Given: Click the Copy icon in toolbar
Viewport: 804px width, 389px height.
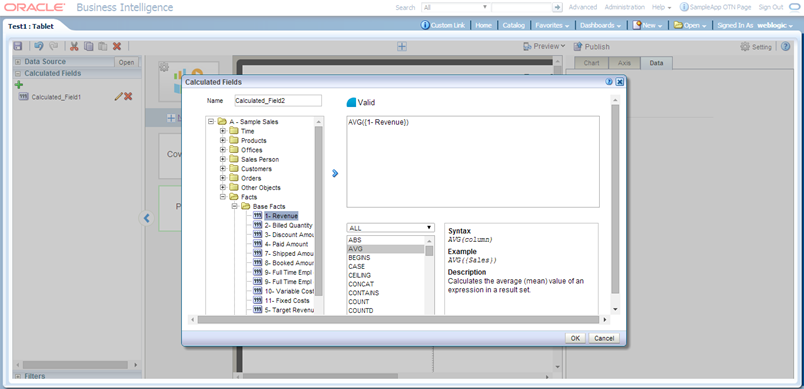Looking at the screenshot, I should [x=88, y=46].
